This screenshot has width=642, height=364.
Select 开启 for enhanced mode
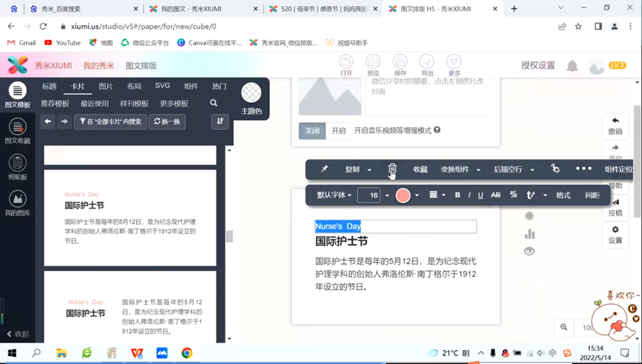(338, 130)
